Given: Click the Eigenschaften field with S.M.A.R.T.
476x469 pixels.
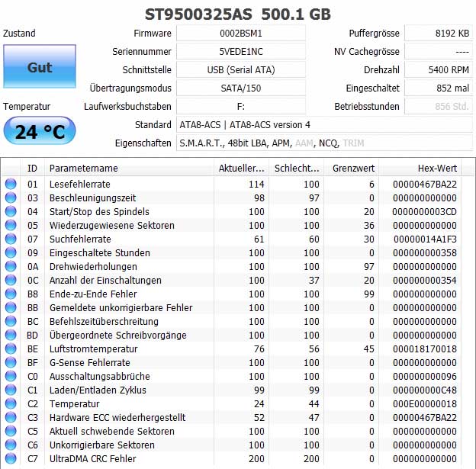Looking at the screenshot, I should pyautogui.click(x=324, y=143).
